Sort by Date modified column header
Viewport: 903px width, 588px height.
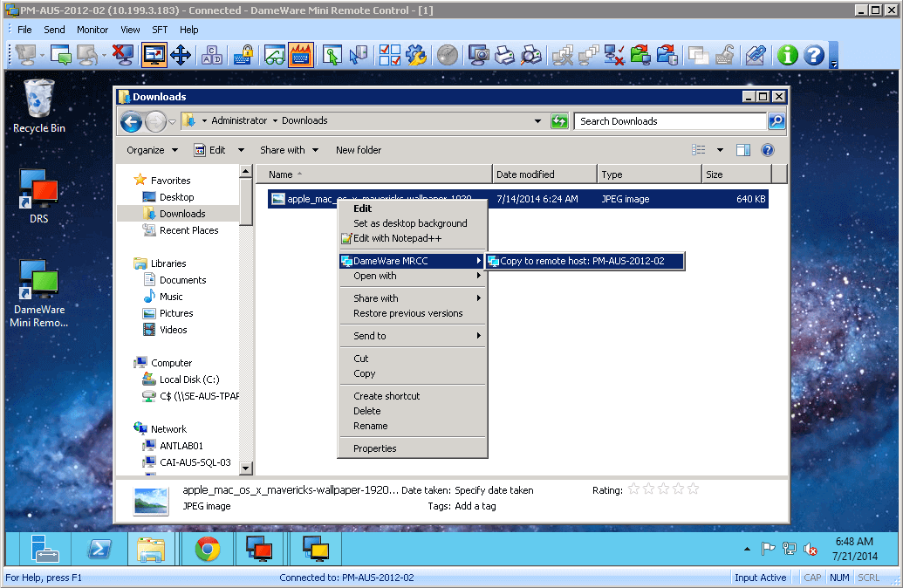click(x=544, y=174)
